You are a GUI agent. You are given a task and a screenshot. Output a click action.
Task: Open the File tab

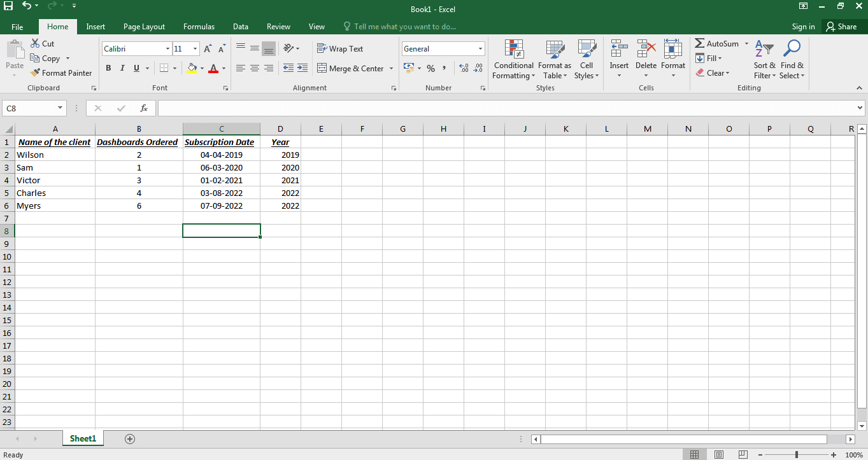pos(17,27)
